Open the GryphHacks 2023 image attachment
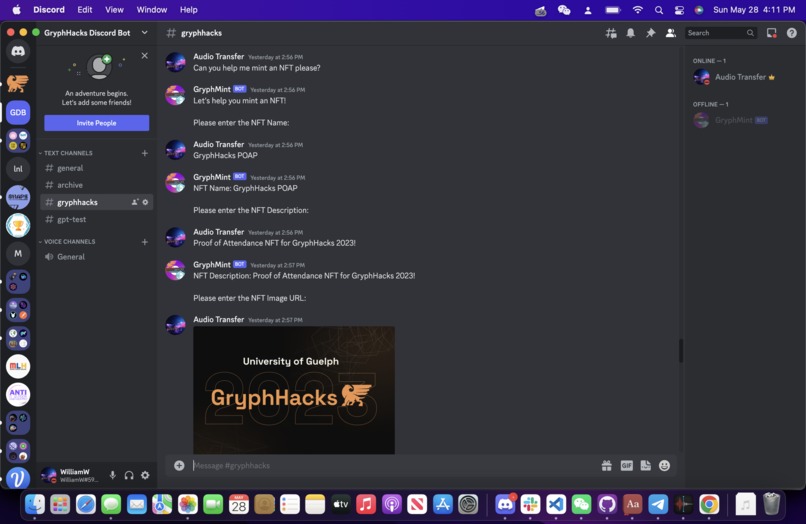The height and width of the screenshot is (524, 806). (294, 390)
